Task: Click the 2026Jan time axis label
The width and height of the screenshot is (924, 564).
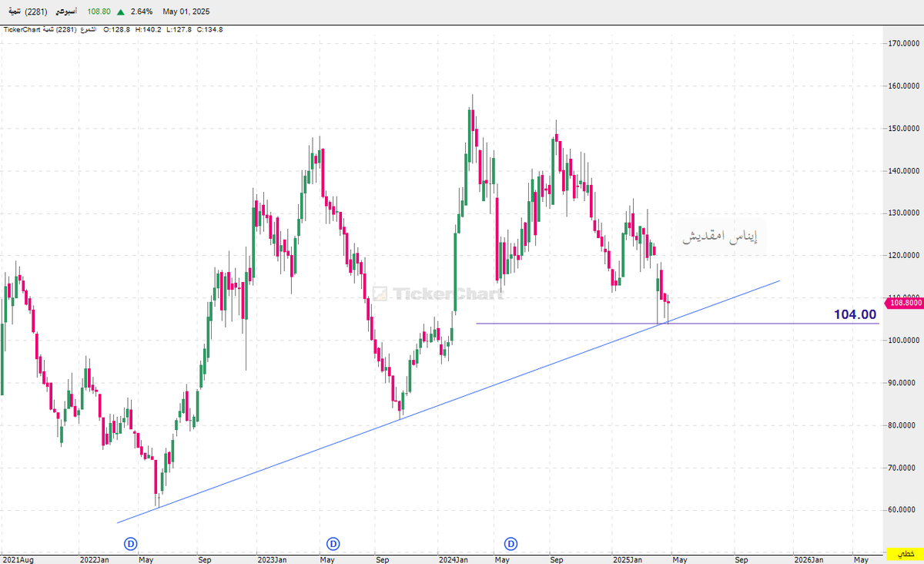Action: tap(809, 559)
